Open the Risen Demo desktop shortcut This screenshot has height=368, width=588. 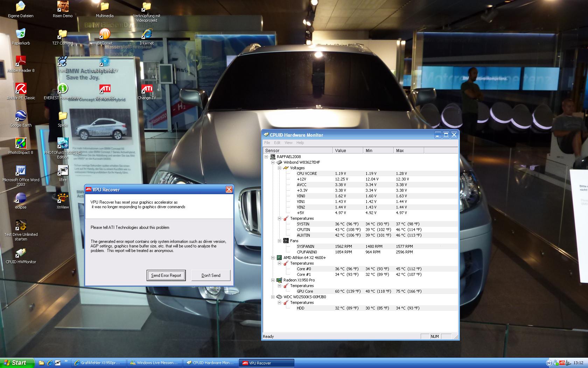coord(63,9)
